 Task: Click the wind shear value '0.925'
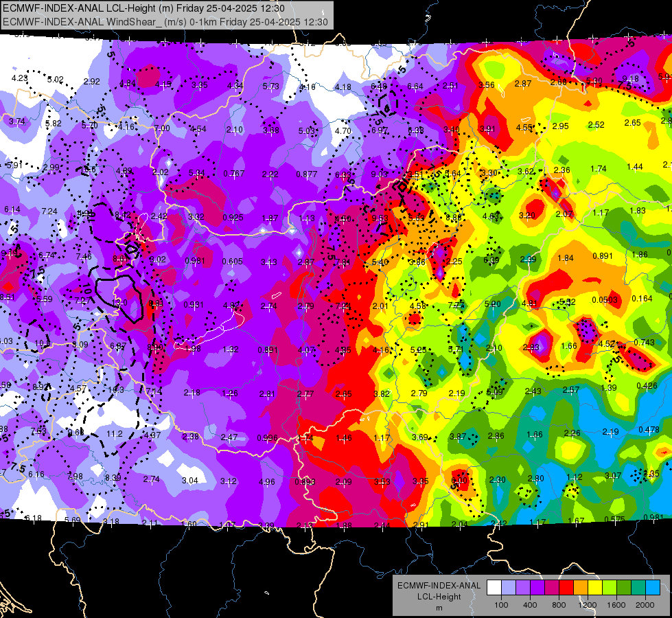point(233,217)
